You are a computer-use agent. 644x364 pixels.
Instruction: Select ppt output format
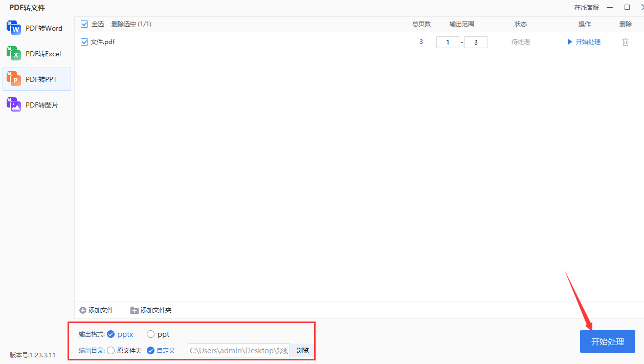click(158, 334)
